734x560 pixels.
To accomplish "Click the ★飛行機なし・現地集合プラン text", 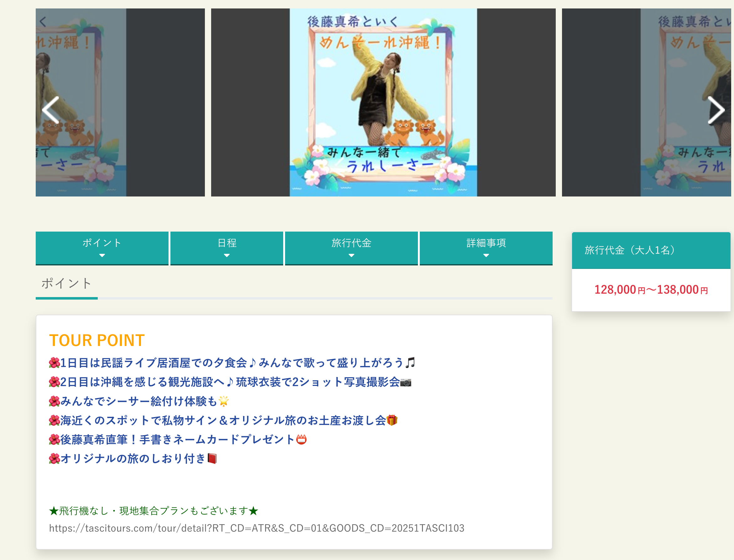I will click(154, 511).
